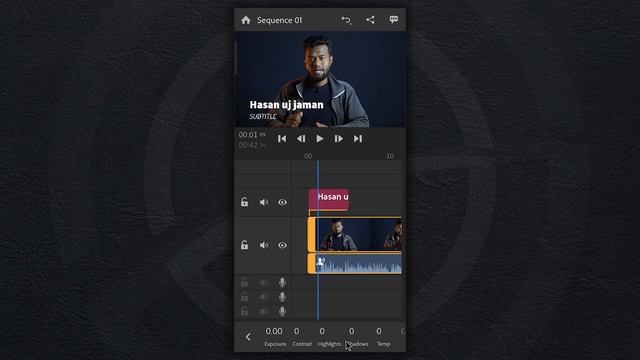Mute the main video track audio
The width and height of the screenshot is (640, 360).
coord(264,245)
